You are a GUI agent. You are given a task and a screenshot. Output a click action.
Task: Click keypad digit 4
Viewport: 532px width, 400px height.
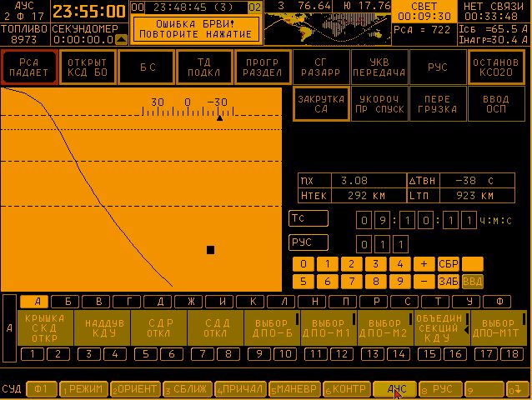[x=400, y=264]
